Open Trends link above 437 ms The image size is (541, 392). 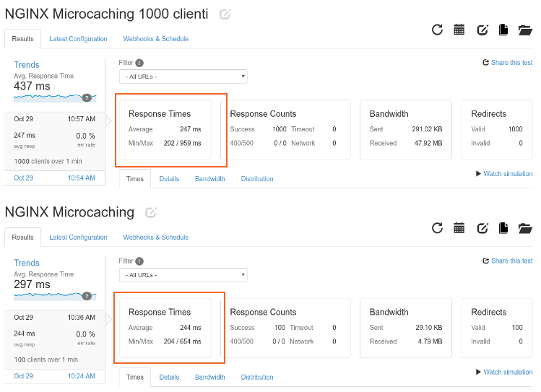pos(27,65)
